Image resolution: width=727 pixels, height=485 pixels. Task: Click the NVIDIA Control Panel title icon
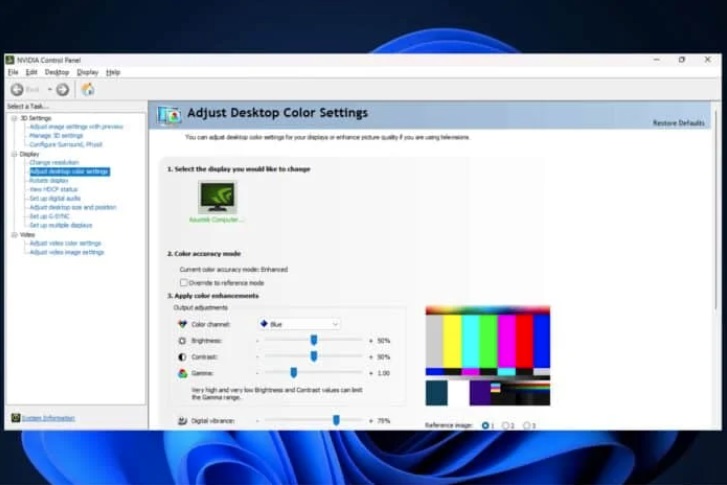pyautogui.click(x=10, y=60)
